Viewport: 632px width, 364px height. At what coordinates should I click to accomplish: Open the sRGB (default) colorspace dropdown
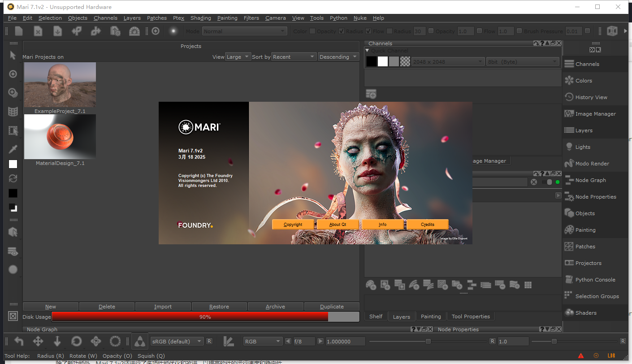[177, 341]
